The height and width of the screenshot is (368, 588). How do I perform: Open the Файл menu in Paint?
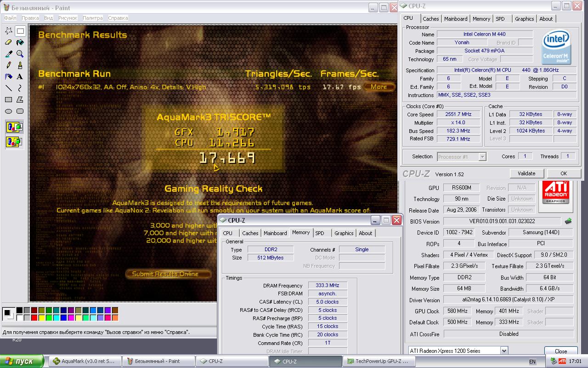tap(10, 18)
